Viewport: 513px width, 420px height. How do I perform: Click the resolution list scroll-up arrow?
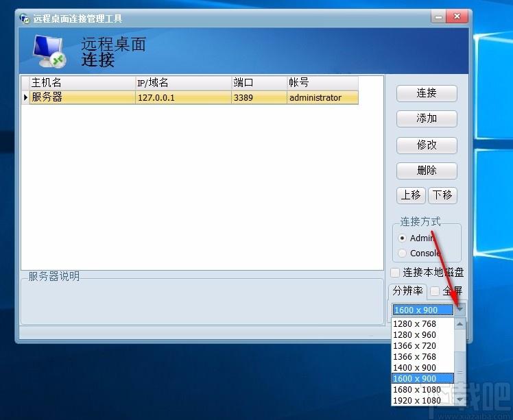click(460, 324)
